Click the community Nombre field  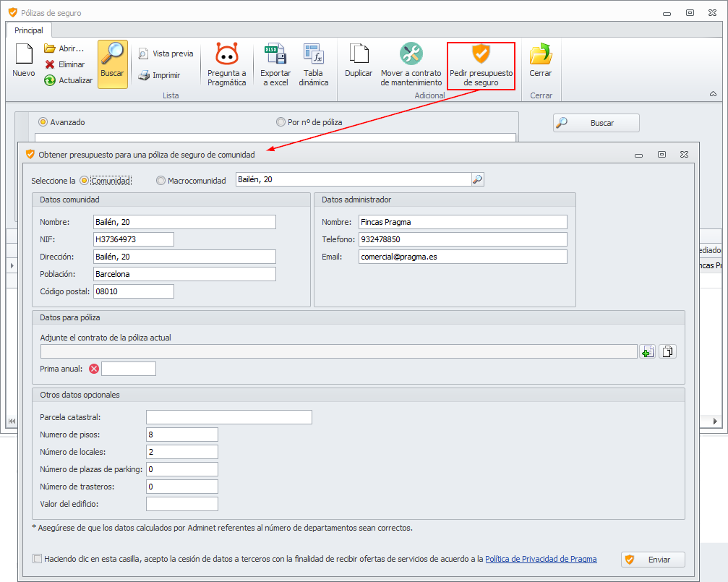(184, 222)
